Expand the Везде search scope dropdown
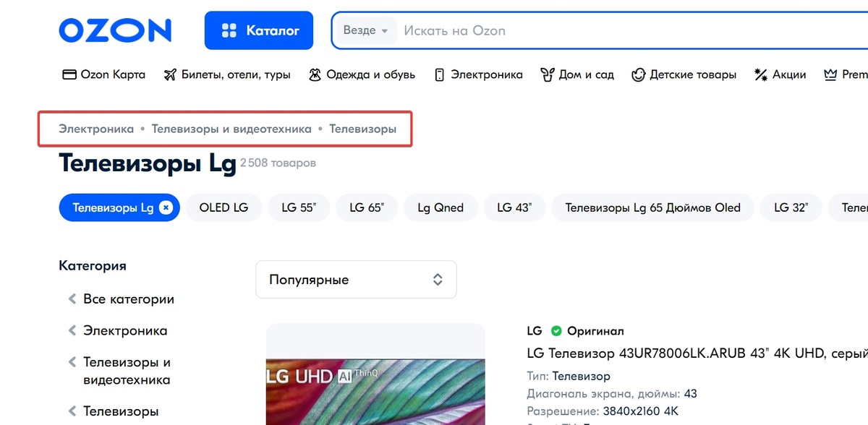Viewport: 868px width, 425px height. (x=366, y=30)
